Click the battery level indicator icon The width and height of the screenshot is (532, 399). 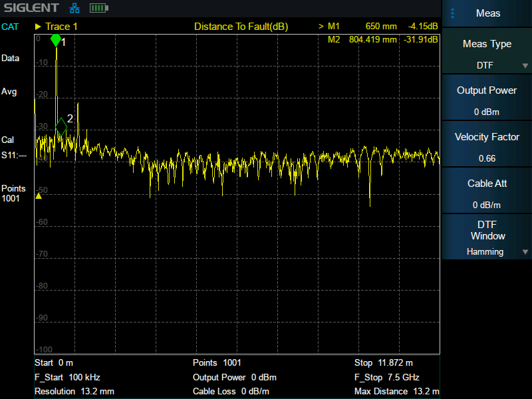click(x=98, y=9)
